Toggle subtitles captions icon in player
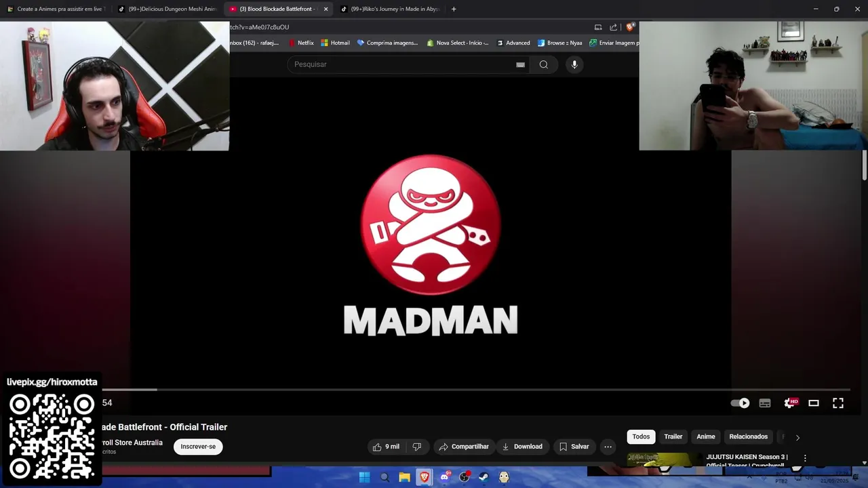The width and height of the screenshot is (868, 488). tap(765, 403)
